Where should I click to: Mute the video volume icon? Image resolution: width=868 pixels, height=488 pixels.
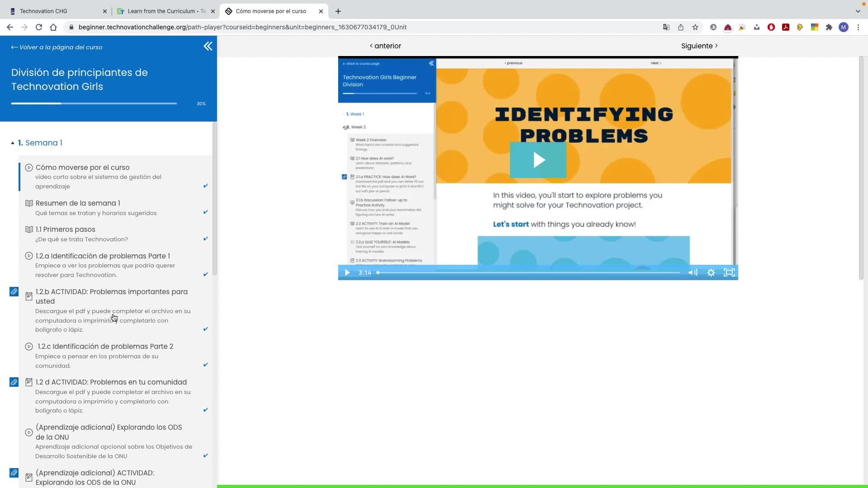click(x=693, y=272)
